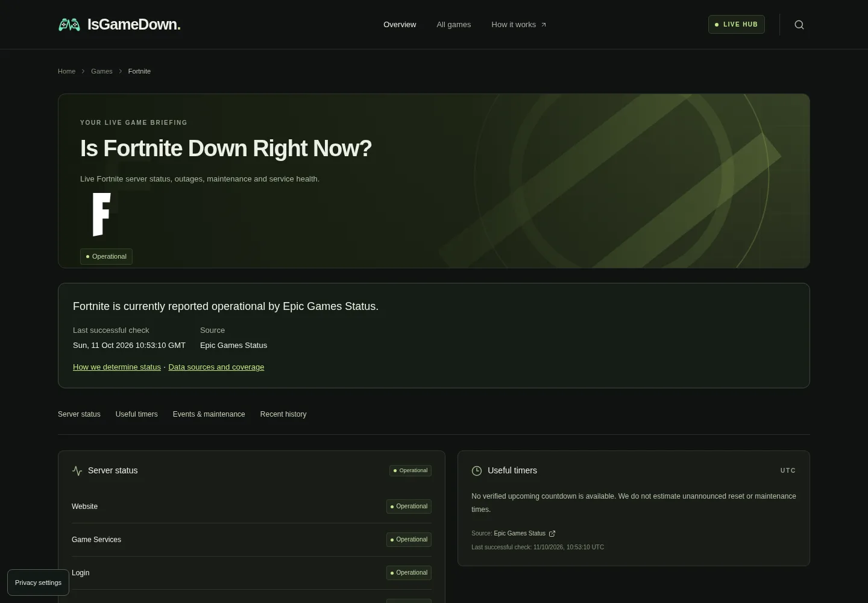Click the UTC label in Useful timers

[x=788, y=470]
